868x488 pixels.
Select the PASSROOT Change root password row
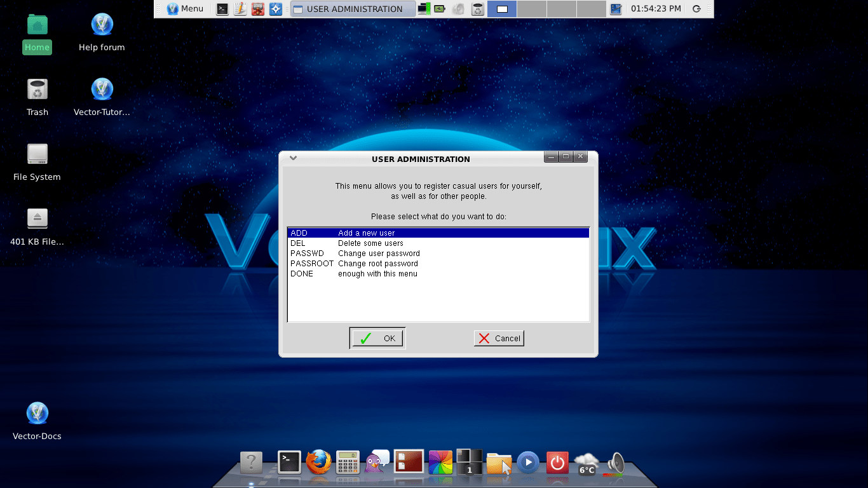click(438, 264)
